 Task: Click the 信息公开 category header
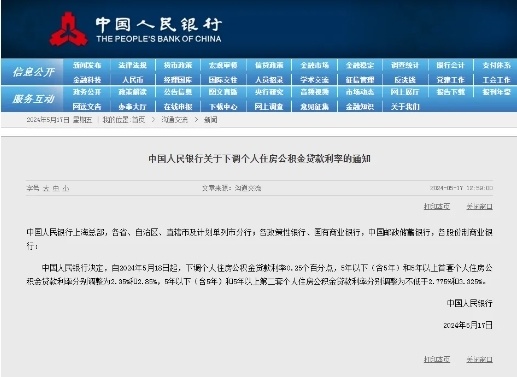coord(33,72)
